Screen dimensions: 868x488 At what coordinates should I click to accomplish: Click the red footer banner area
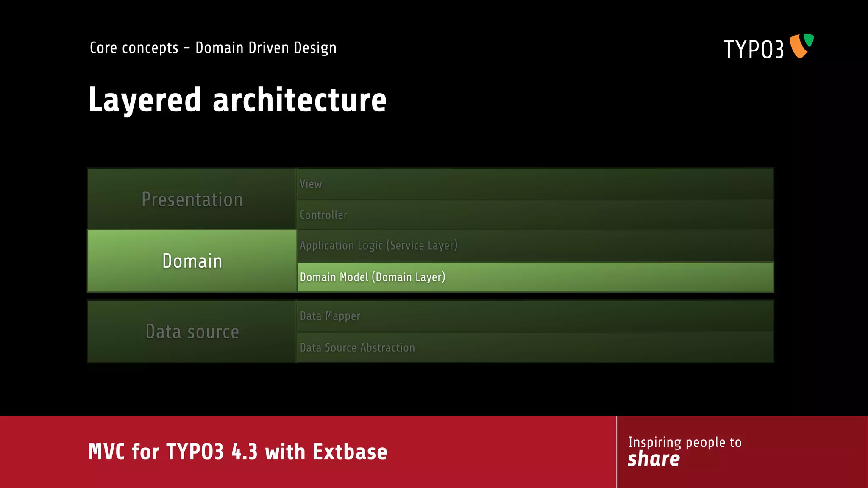(487, 452)
